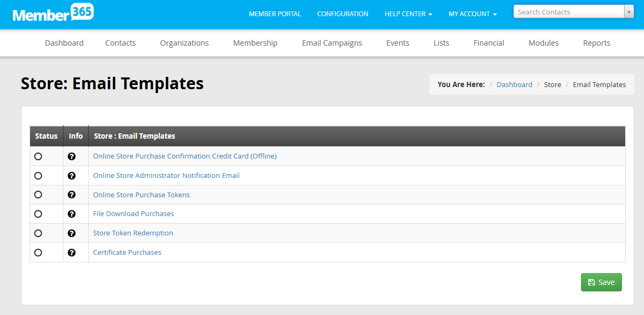Click the Status column header
The width and height of the screenshot is (644, 315).
pyautogui.click(x=46, y=136)
